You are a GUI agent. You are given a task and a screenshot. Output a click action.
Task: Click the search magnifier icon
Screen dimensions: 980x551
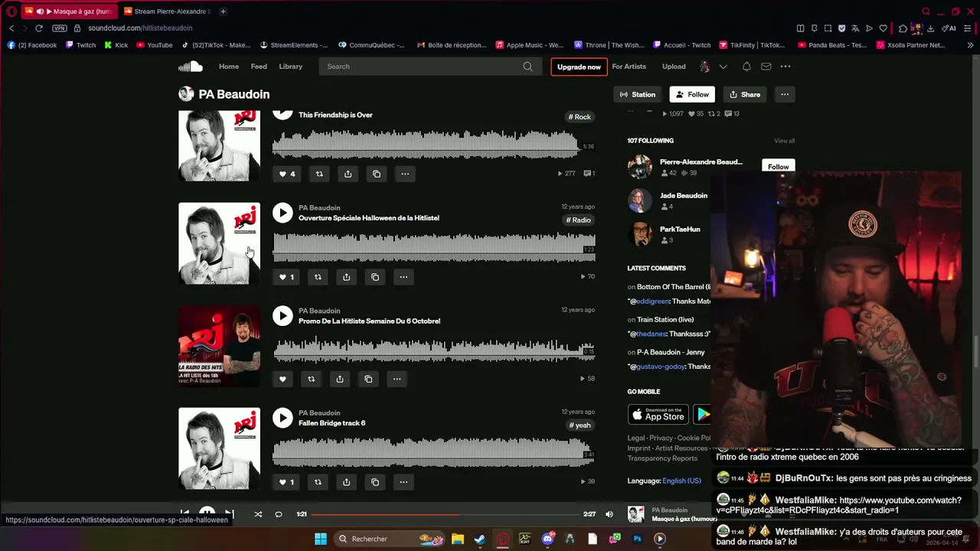pos(528,67)
